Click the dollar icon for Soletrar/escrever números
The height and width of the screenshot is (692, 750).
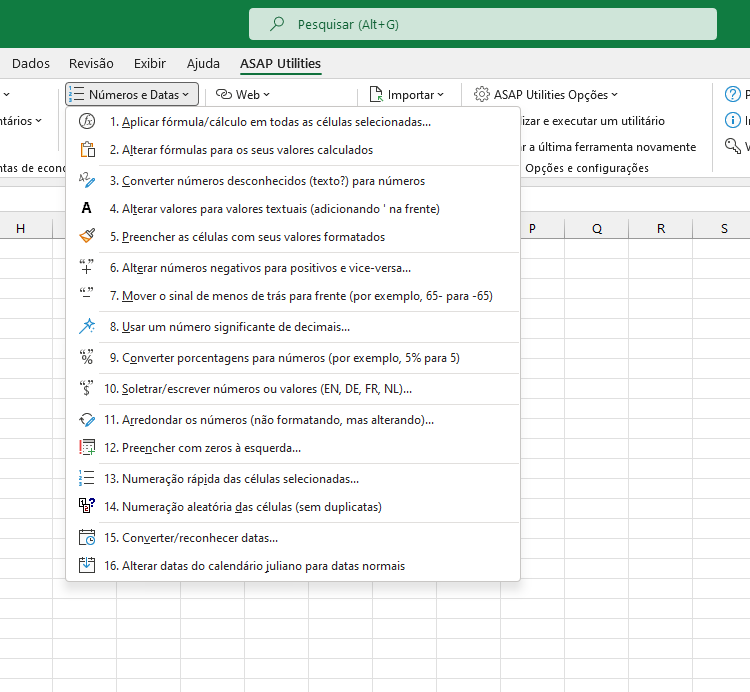pyautogui.click(x=87, y=388)
